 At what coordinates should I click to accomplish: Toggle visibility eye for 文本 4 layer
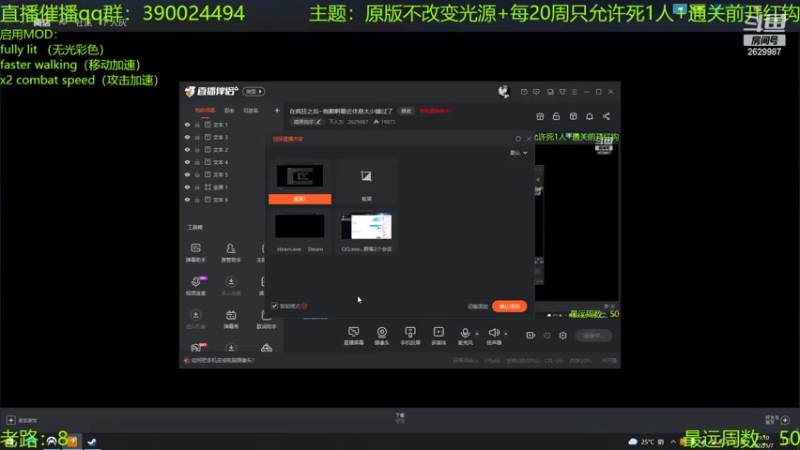(187, 162)
